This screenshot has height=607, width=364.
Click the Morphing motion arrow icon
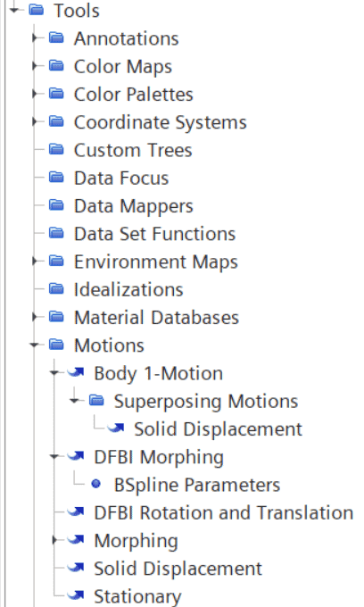[x=76, y=540]
